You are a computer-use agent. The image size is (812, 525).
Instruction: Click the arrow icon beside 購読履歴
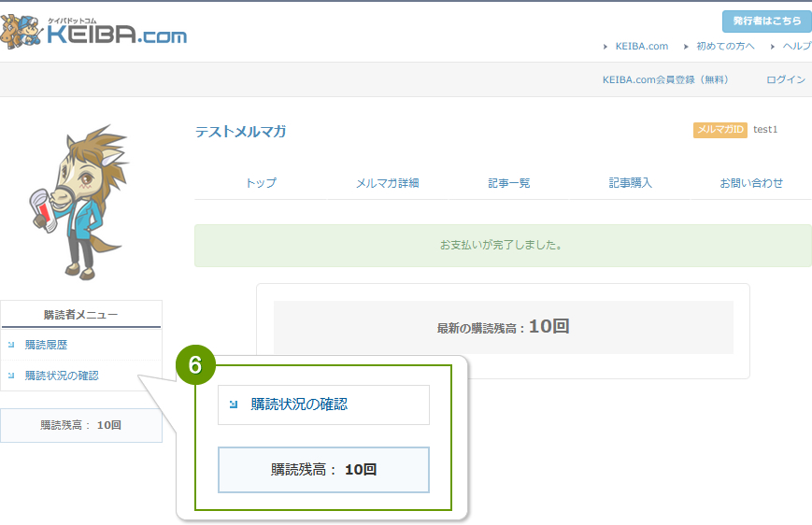(11, 345)
